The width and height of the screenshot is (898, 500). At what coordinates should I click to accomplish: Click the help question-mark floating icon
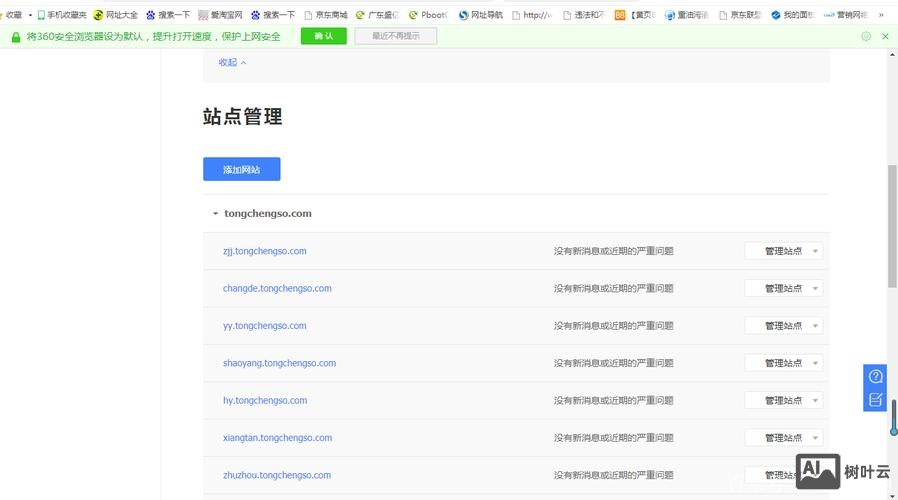coord(875,376)
